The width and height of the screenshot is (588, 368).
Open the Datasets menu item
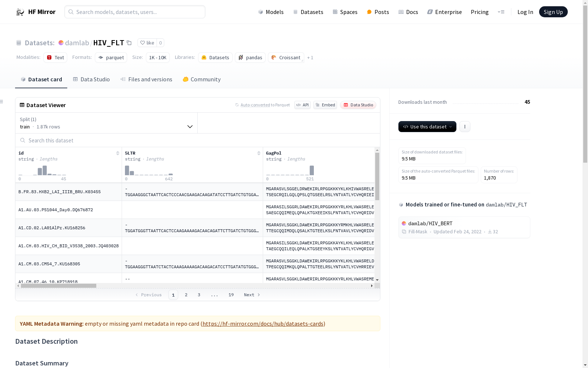[308, 12]
